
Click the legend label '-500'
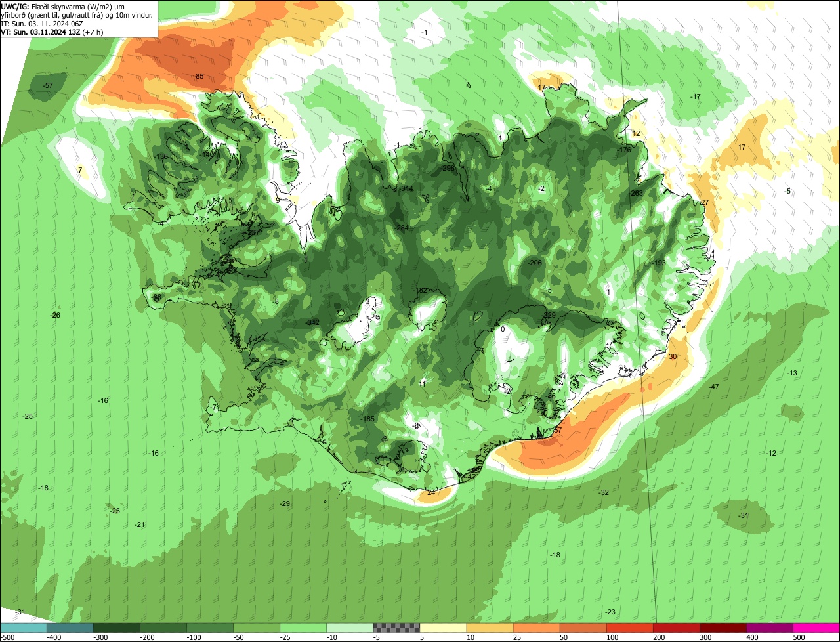click(x=7, y=637)
